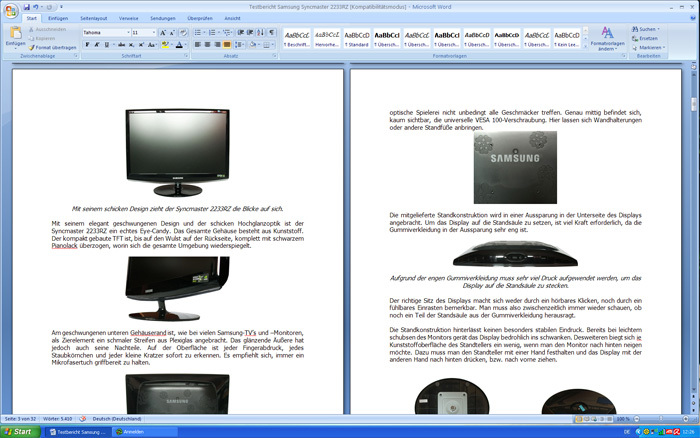Apply the Standard style
Screen dimensions: 700x438
(357, 38)
